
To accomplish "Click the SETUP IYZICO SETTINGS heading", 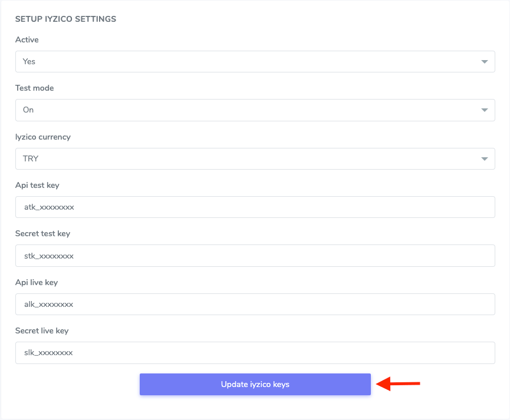I will tap(66, 19).
